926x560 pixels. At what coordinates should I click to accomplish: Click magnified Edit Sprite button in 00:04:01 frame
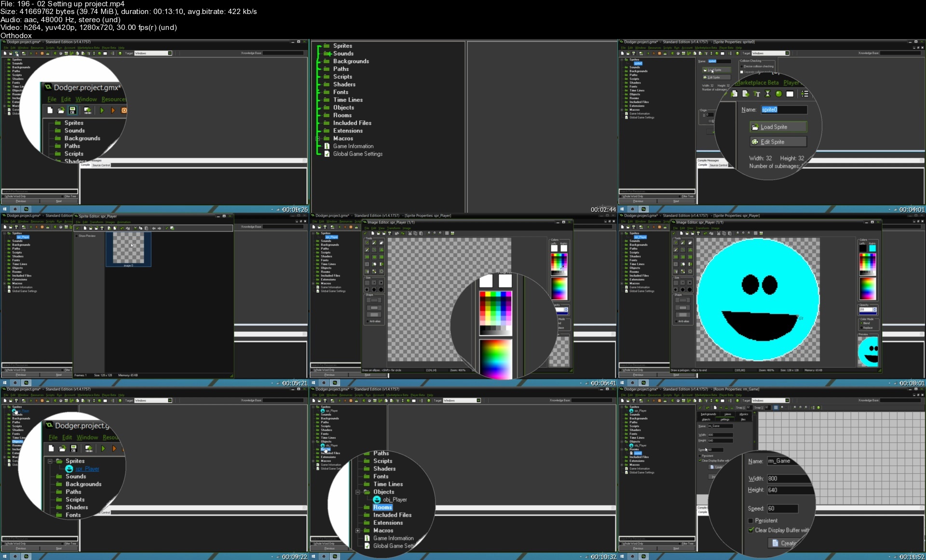tap(778, 142)
